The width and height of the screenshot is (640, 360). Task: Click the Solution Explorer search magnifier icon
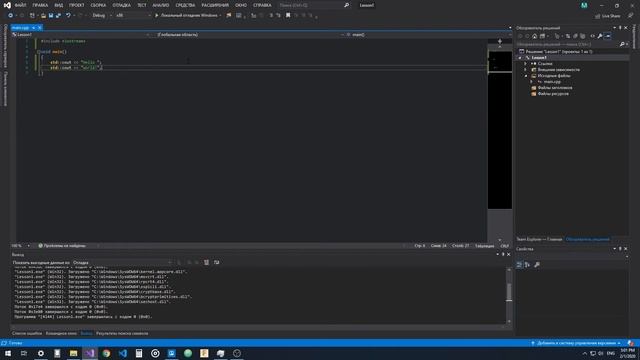click(x=622, y=44)
